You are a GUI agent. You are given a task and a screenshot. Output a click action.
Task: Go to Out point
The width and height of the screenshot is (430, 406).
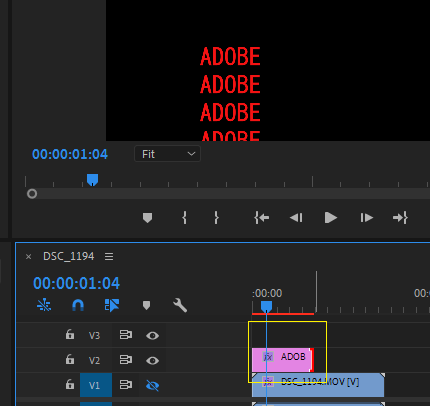pos(400,218)
